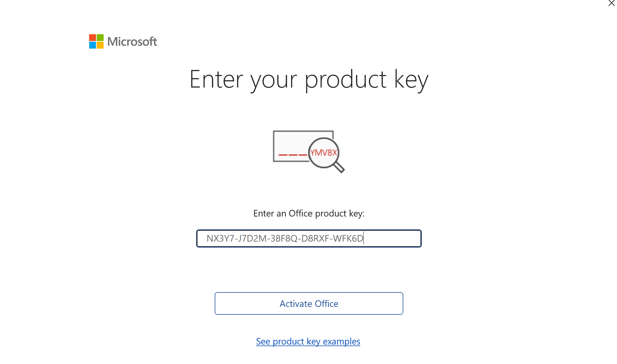Click the 'Enter an Office product key:' label
The height and width of the screenshot is (364, 617).
pyautogui.click(x=309, y=213)
